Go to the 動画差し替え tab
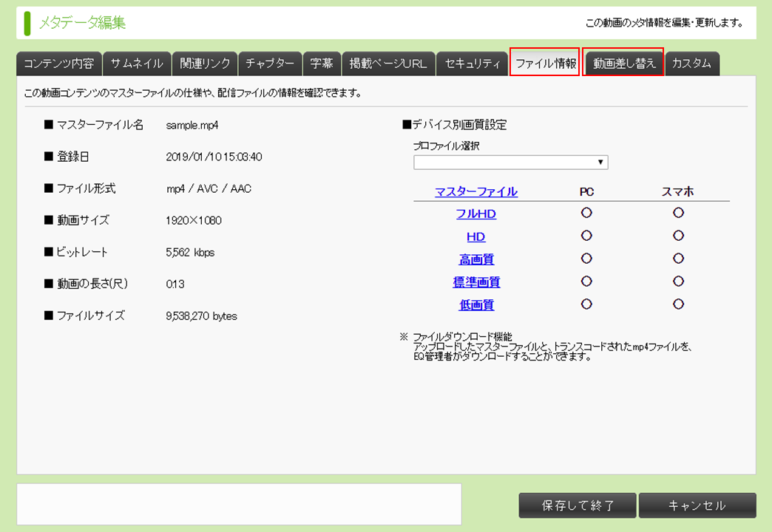 624,64
